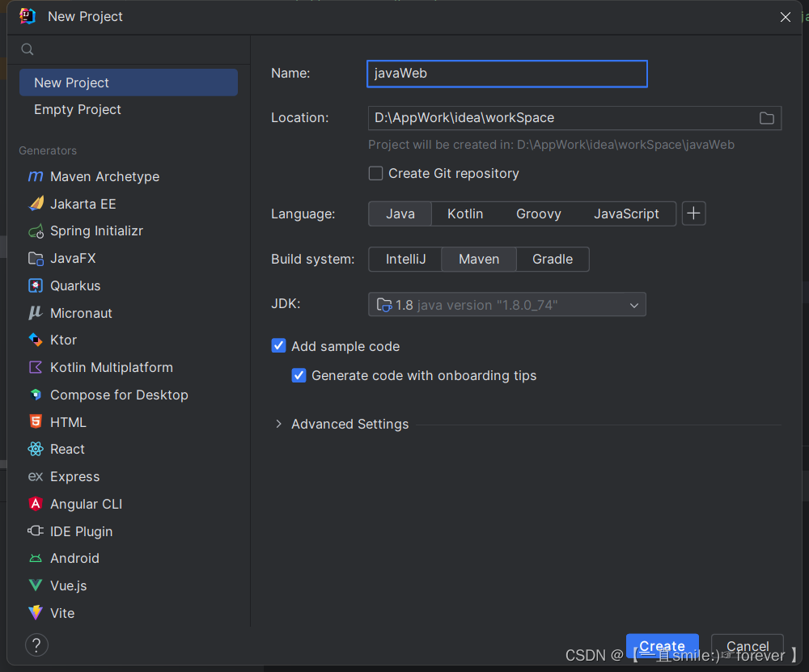This screenshot has height=672, width=809.
Task: Click the Cancel button
Action: pyautogui.click(x=748, y=646)
